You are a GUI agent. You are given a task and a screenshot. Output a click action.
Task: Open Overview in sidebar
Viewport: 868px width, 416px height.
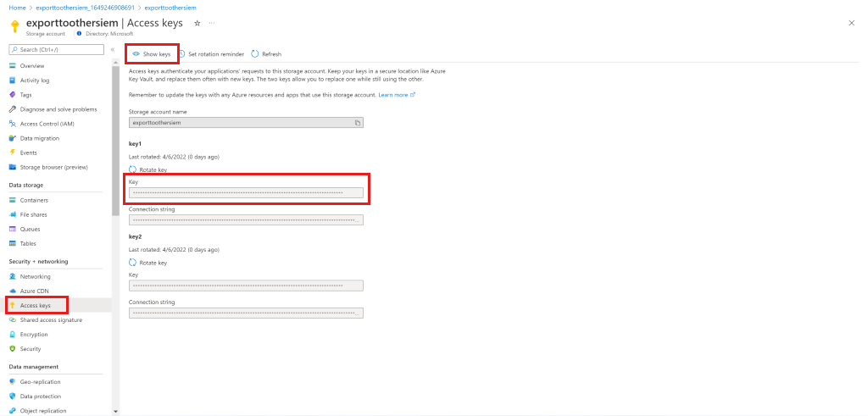(x=32, y=66)
